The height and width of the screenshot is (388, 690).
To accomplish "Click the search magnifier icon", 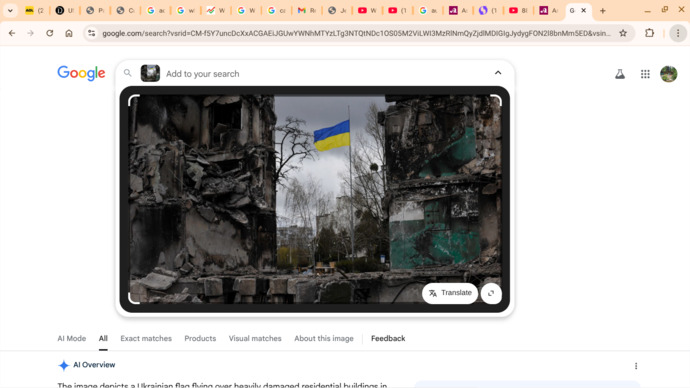I will tap(128, 73).
